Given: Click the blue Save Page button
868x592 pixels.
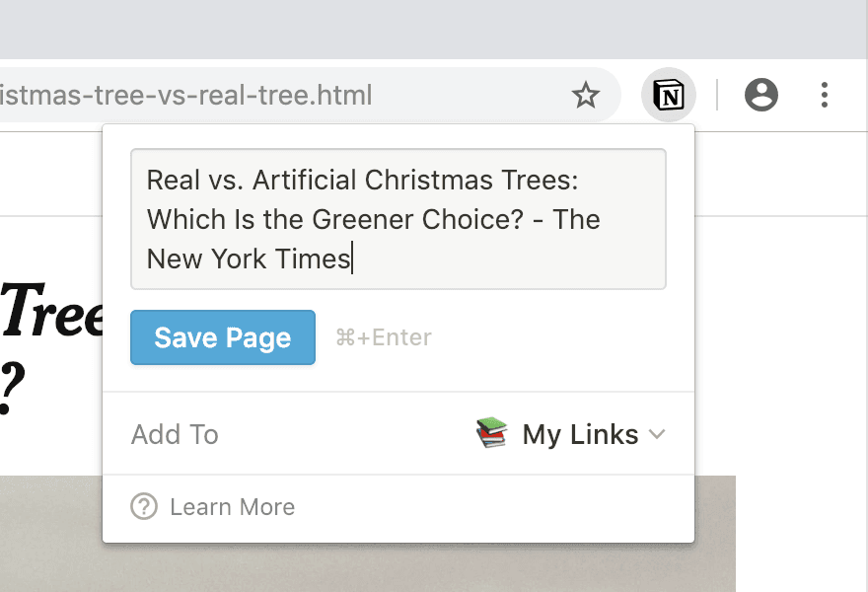Looking at the screenshot, I should [222, 336].
